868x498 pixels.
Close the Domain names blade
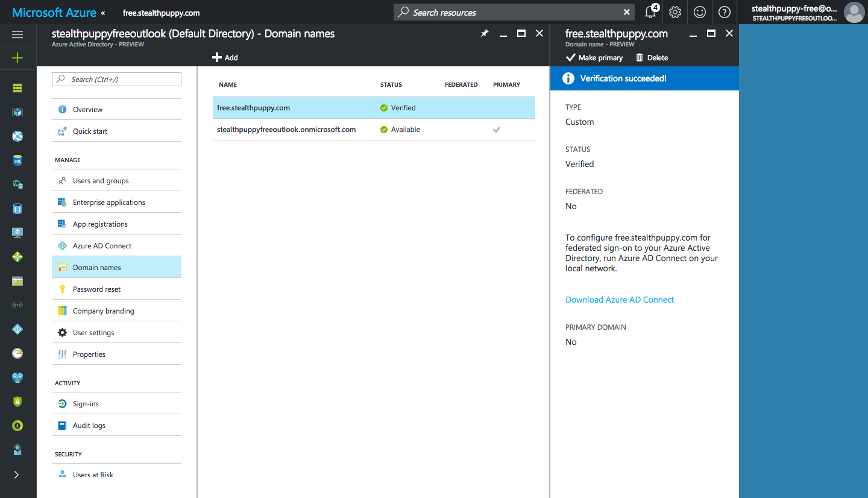(x=539, y=34)
